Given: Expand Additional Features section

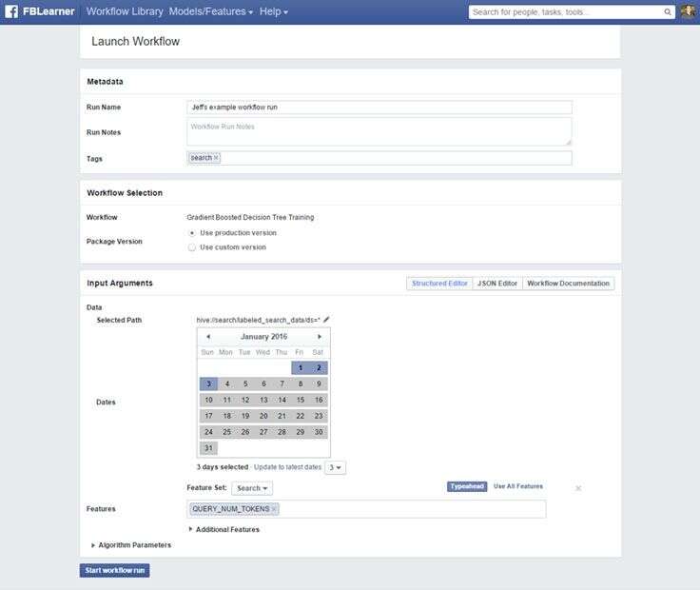Looking at the screenshot, I should coord(191,529).
